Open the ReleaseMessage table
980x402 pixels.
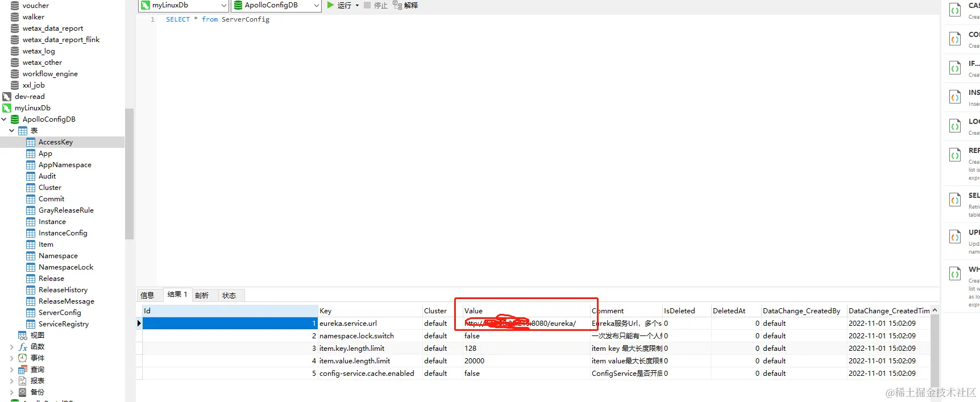coord(67,301)
